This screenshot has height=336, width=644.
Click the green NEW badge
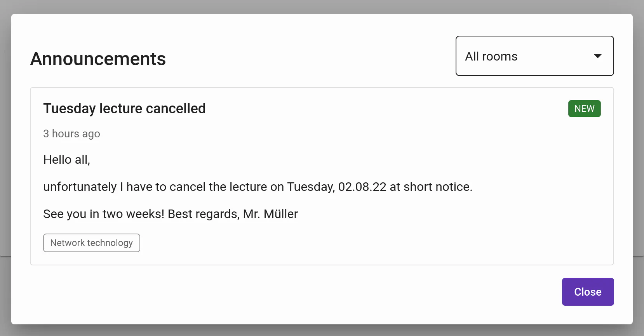pos(584,109)
